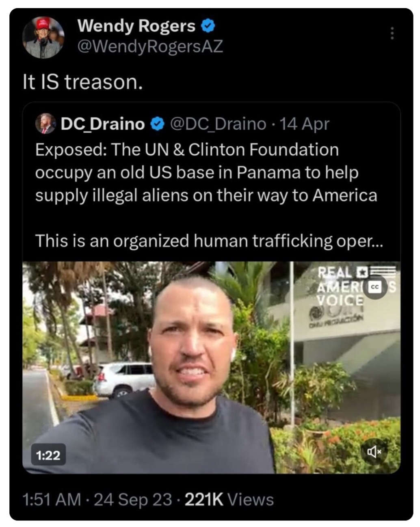
Task: Click the 1:51 AM 24 Sep 23 timestamp
Action: click(x=97, y=499)
